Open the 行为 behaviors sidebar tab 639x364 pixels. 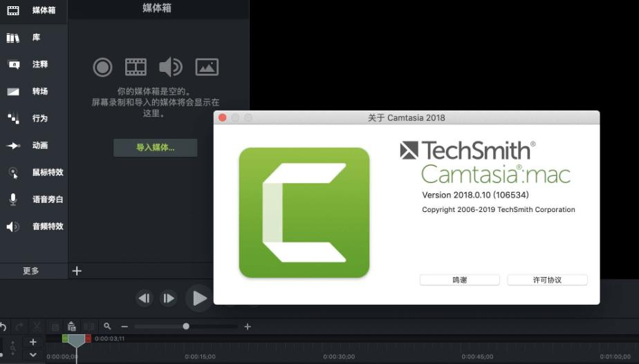point(33,118)
